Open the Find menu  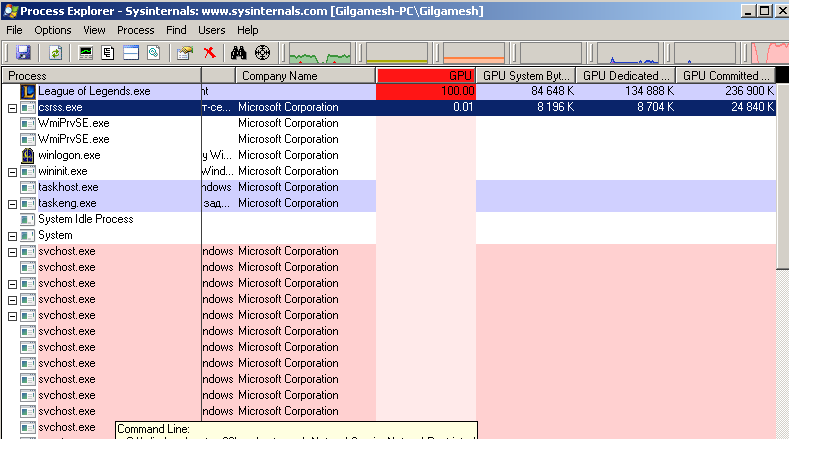pos(176,30)
